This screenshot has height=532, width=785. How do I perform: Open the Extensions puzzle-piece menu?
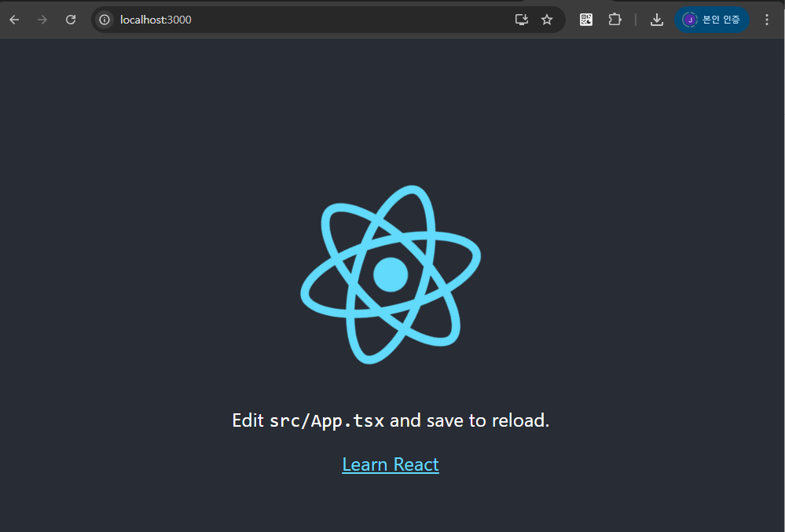614,20
